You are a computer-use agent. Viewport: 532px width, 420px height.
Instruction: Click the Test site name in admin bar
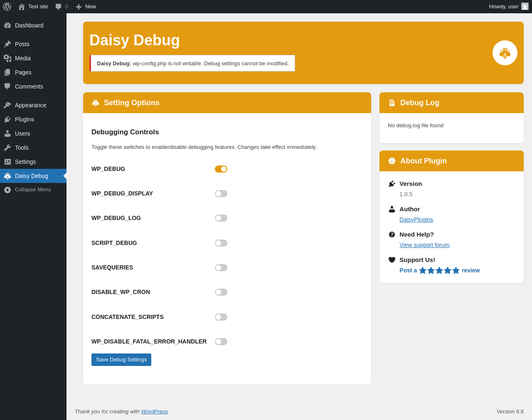[38, 7]
